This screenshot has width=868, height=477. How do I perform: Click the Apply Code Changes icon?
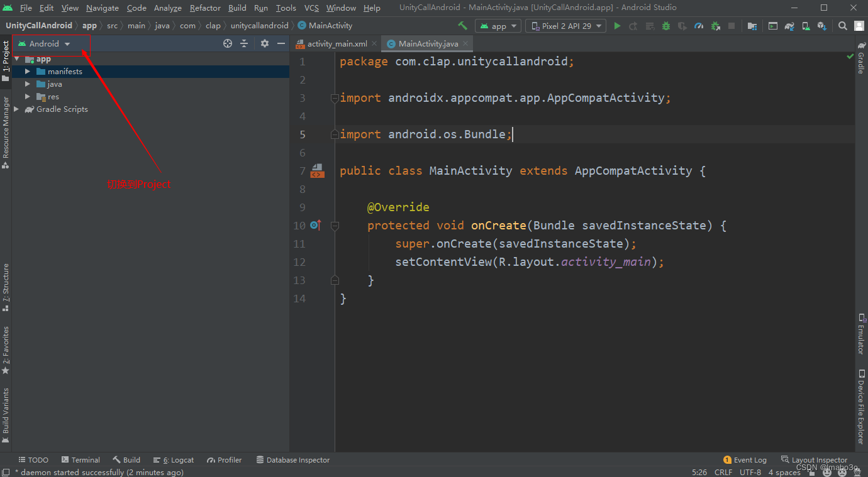[x=650, y=26]
